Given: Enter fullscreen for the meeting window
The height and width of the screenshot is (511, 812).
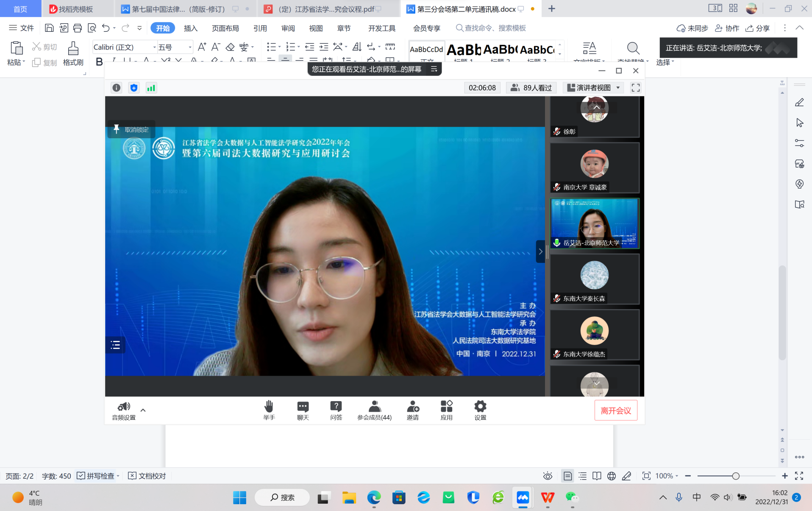Looking at the screenshot, I should point(635,88).
